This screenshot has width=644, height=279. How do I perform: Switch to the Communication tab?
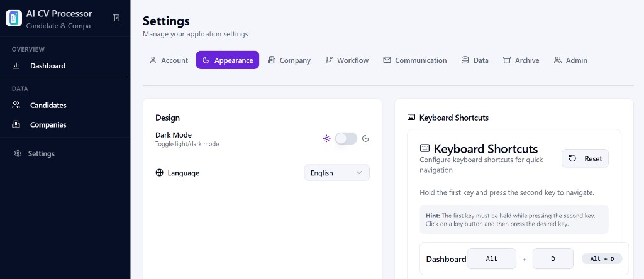click(415, 60)
